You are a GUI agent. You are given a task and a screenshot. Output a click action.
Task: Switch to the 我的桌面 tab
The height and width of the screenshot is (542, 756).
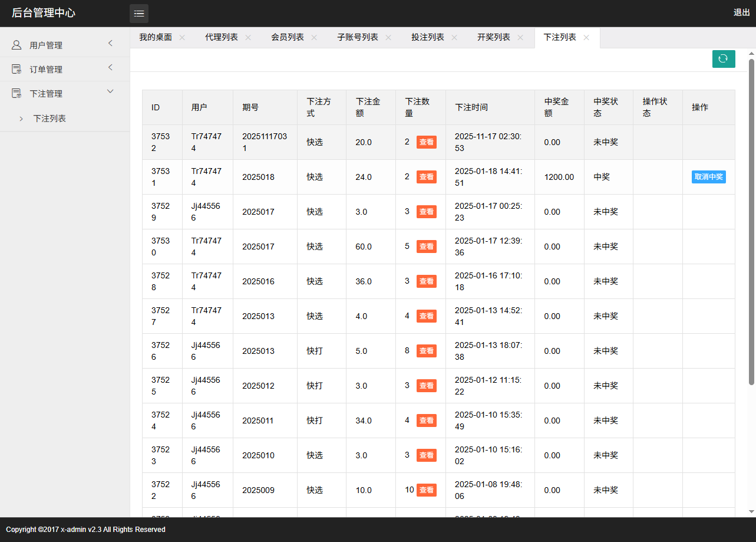pyautogui.click(x=156, y=37)
